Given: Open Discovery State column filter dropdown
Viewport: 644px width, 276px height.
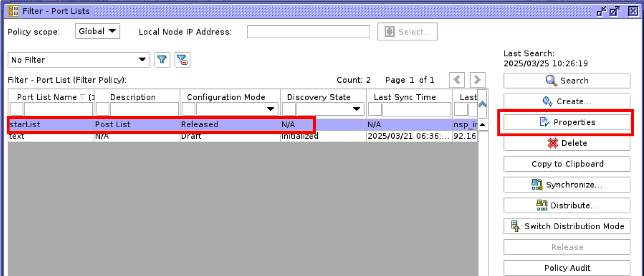Looking at the screenshot, I should (356, 110).
